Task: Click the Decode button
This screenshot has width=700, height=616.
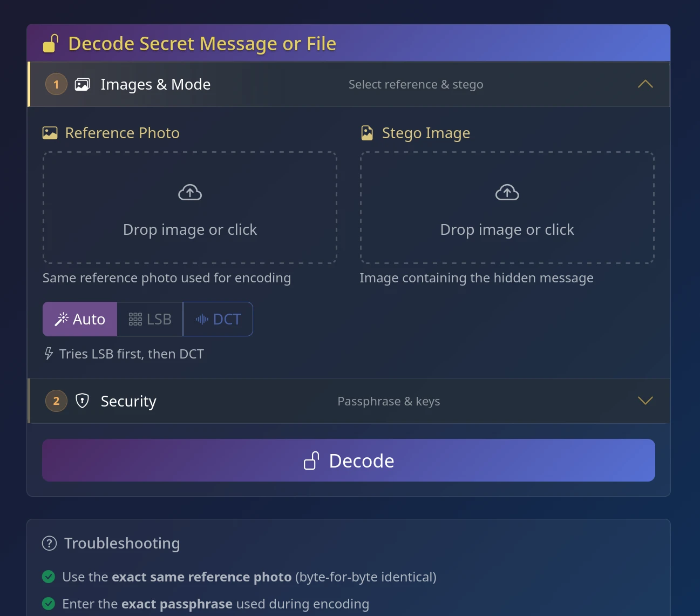Action: click(349, 460)
